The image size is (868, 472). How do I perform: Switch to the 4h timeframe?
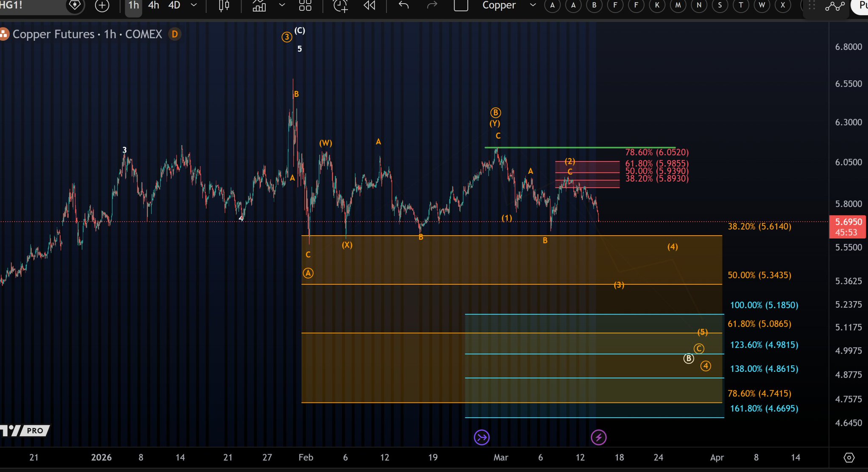(x=154, y=6)
